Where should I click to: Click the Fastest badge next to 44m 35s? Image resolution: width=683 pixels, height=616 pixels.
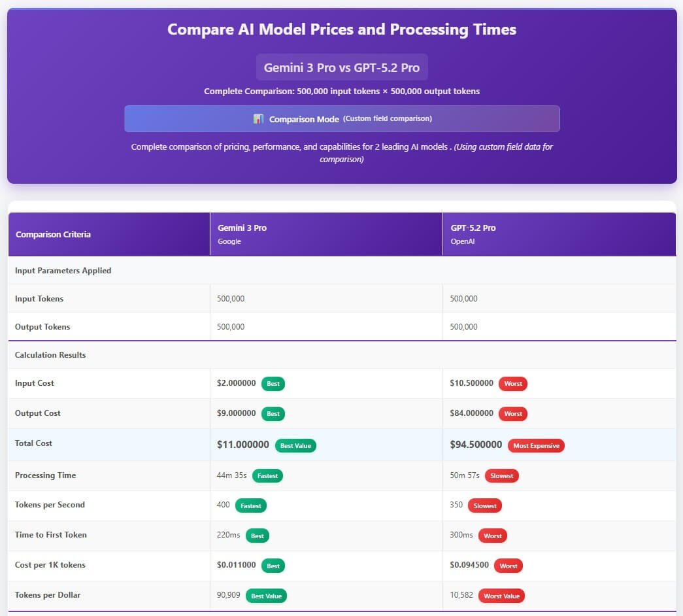[267, 475]
